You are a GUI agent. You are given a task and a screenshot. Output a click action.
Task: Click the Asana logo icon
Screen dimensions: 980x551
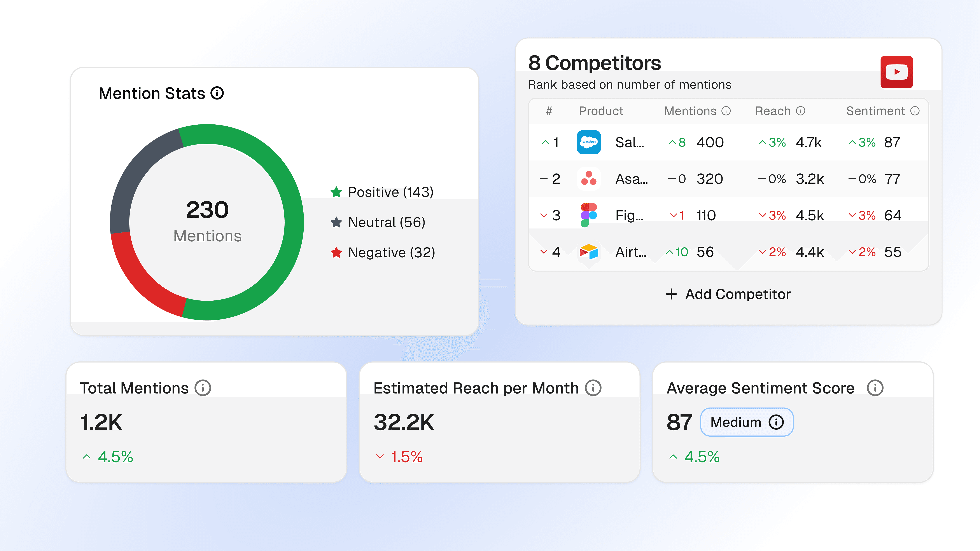coord(588,179)
